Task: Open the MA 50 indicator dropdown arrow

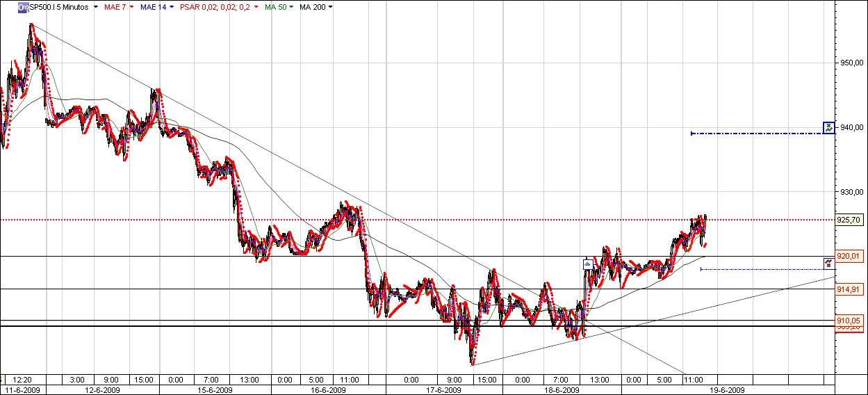Action: [x=291, y=7]
